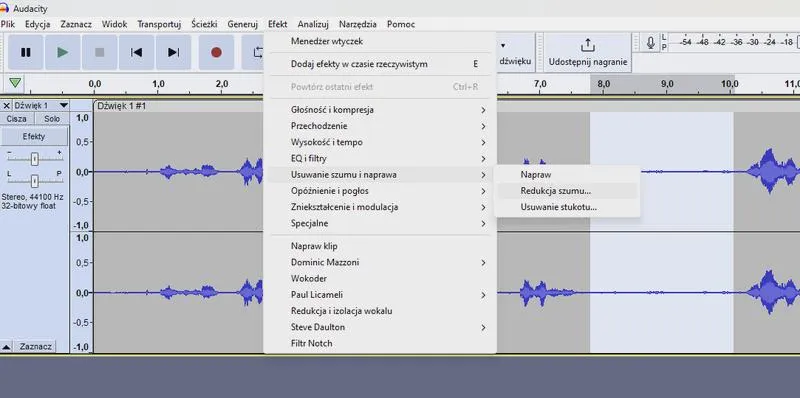Close track Dźwięk 1 with the X
This screenshot has width=800, height=398.
point(6,106)
